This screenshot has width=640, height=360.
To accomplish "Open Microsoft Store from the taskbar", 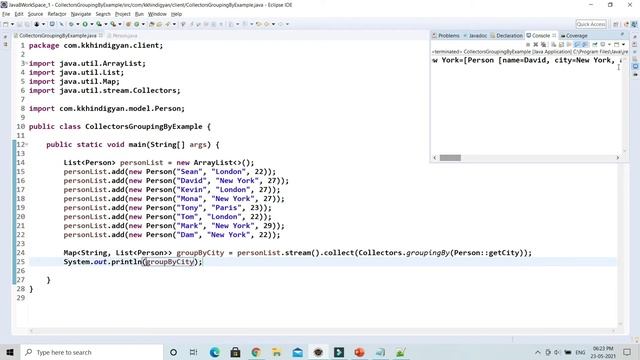I will (x=235, y=352).
